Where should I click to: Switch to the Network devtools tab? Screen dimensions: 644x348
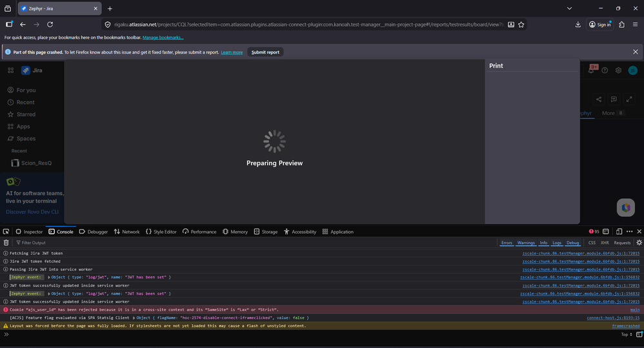pos(126,232)
